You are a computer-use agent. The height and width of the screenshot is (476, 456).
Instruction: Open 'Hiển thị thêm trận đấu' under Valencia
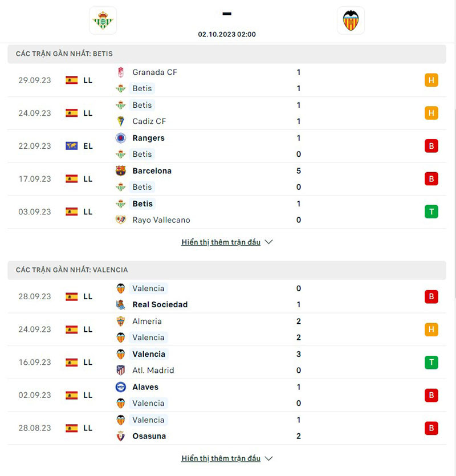221,458
